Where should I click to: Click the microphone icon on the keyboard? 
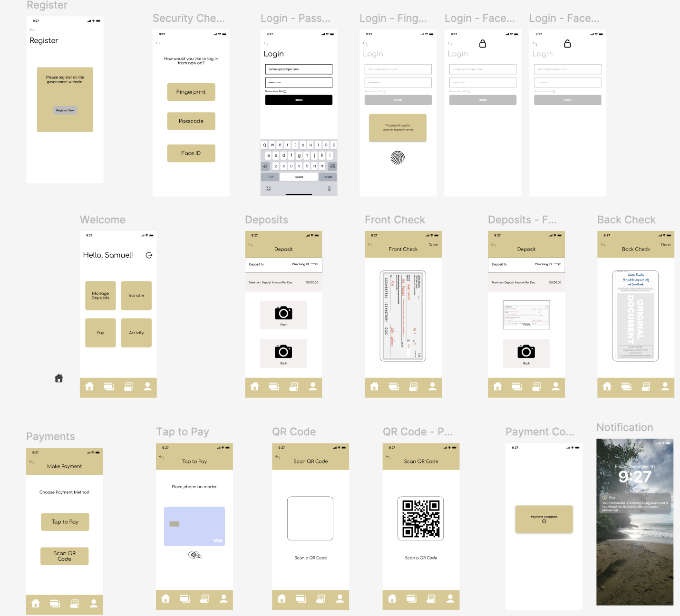tap(329, 189)
